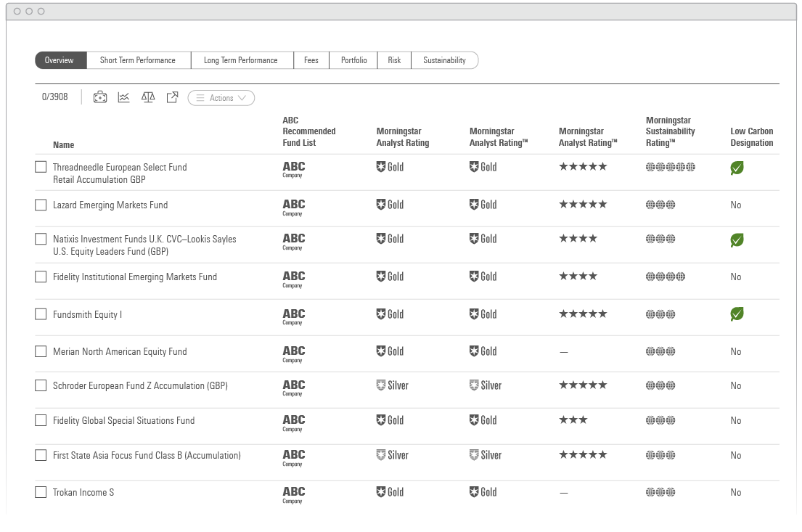This screenshot has height=532, width=802.
Task: Click the balance scale compare icon
Action: tap(148, 97)
